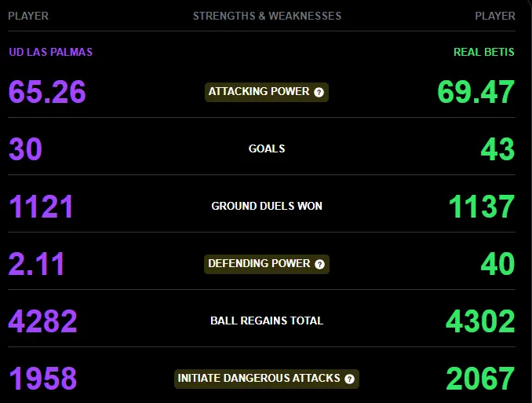The image size is (532, 403).
Task: Click the Goals stat label
Action: 267,148
